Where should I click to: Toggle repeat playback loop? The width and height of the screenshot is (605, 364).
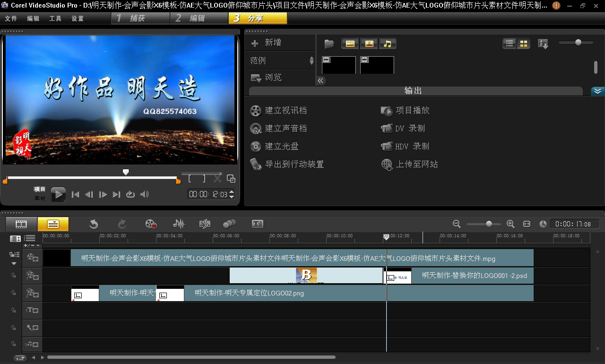[x=130, y=194]
